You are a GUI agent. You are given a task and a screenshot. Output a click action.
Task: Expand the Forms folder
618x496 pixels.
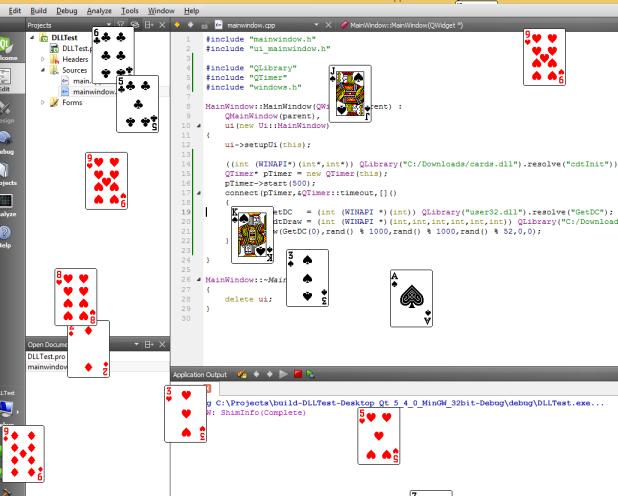(x=43, y=103)
